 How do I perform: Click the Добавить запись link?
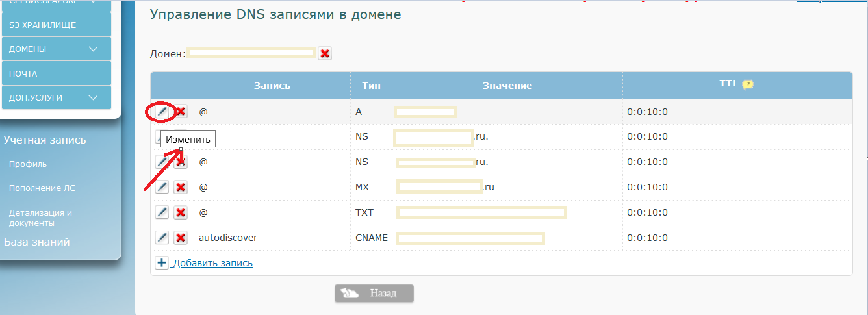coord(213,263)
